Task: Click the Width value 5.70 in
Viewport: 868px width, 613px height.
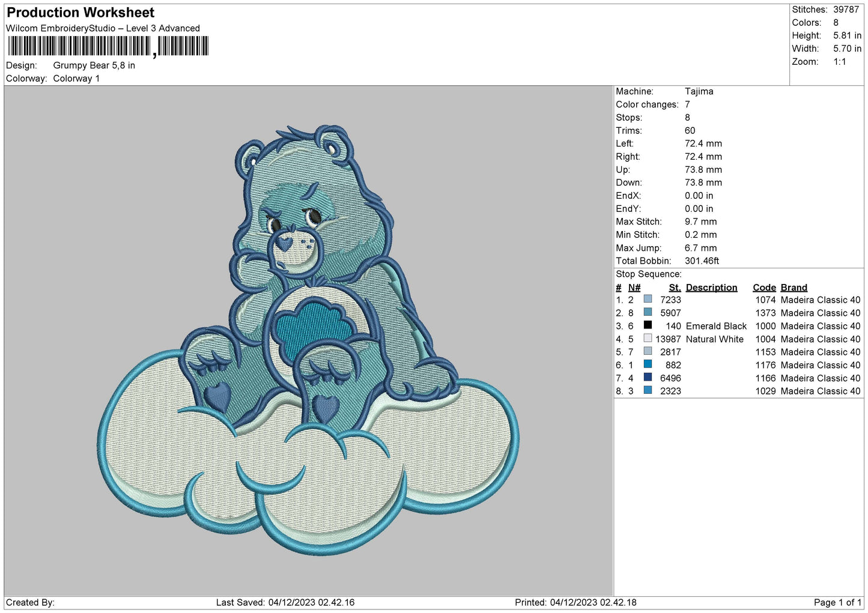Action: [x=847, y=49]
